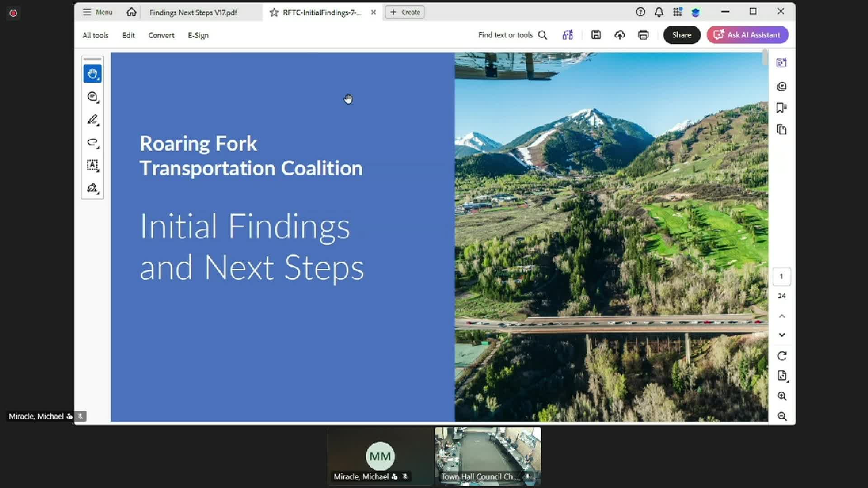Screen dimensions: 868x488
Task: Click the current page number box
Action: click(x=782, y=277)
